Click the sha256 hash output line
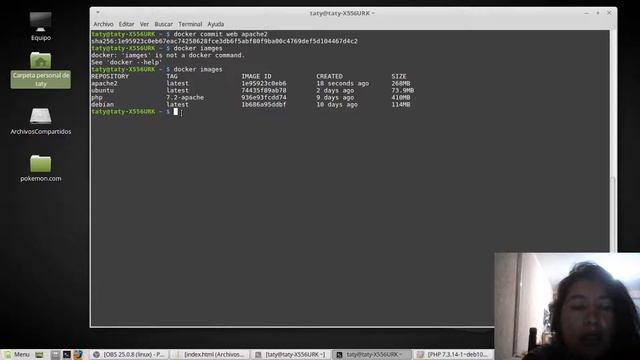640x360 pixels. point(224,41)
